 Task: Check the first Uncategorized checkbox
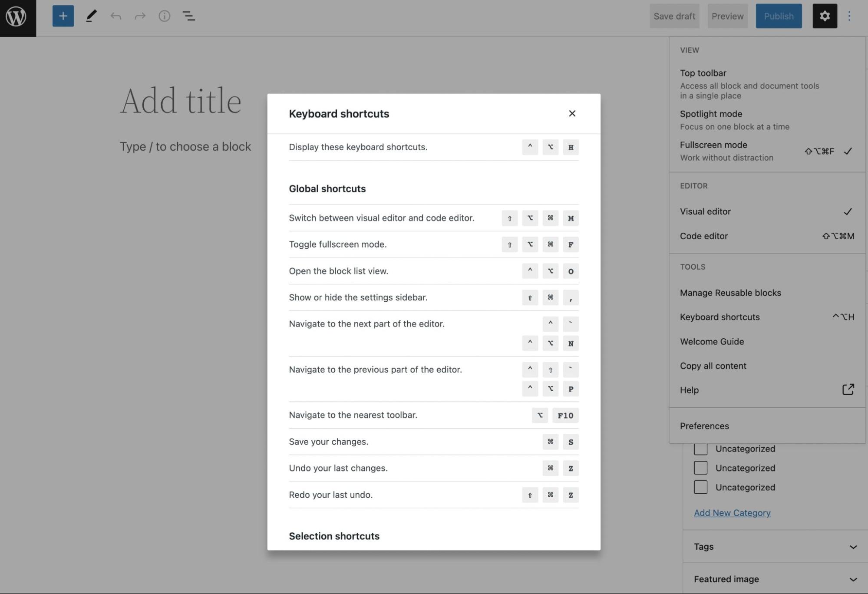(x=700, y=449)
